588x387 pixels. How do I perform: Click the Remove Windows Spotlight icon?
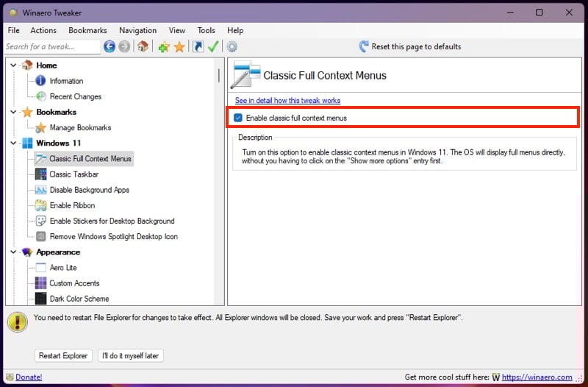(40, 236)
